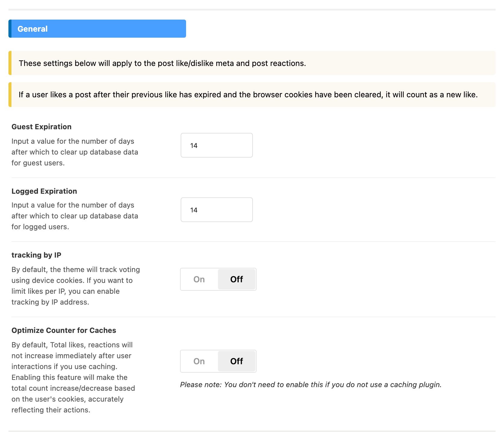
Task: Click the Total likes caching description text
Action: 73,377
